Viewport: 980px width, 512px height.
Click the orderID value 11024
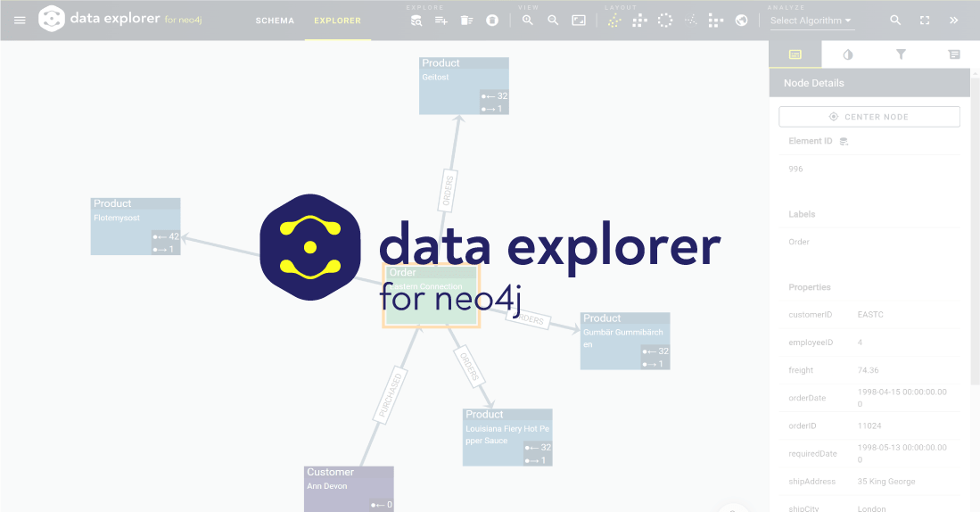click(x=869, y=425)
